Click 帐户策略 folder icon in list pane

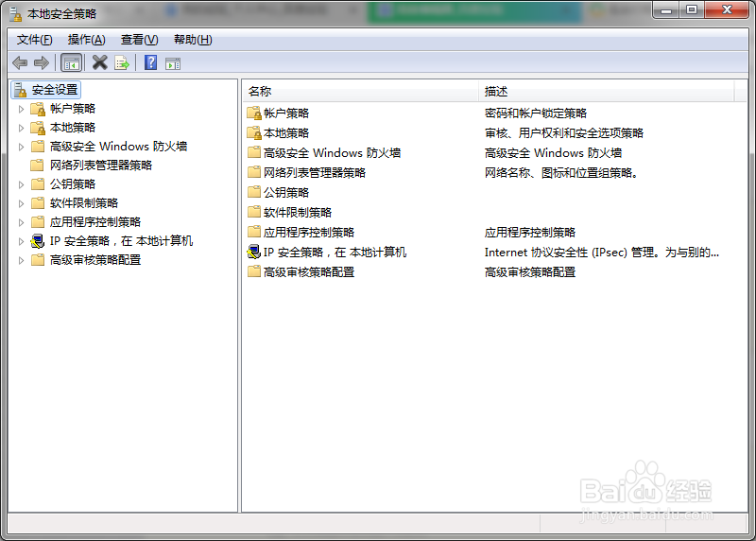254,113
